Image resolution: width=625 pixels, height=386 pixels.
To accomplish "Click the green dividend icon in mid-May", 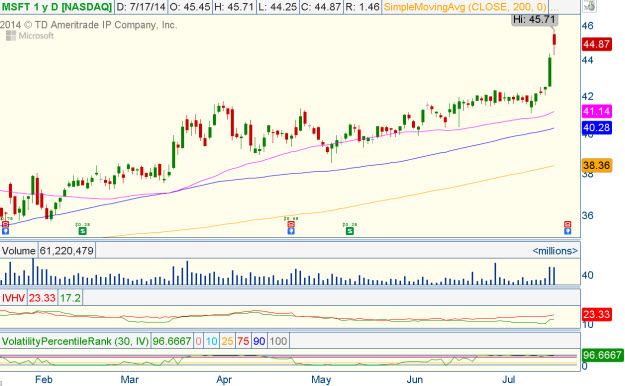I will tap(350, 231).
